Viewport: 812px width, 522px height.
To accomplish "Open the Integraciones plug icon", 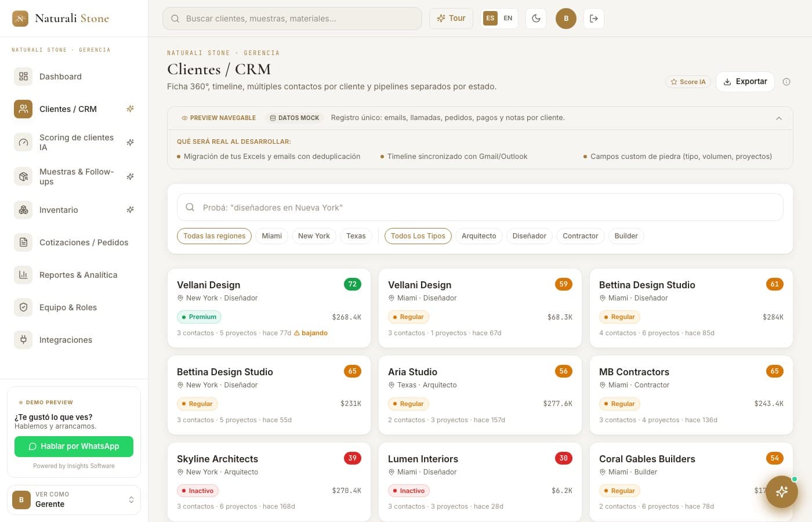I will [23, 340].
